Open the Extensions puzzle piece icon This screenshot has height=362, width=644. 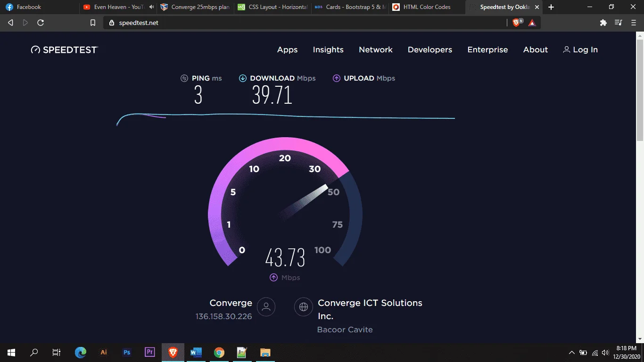pyautogui.click(x=603, y=23)
